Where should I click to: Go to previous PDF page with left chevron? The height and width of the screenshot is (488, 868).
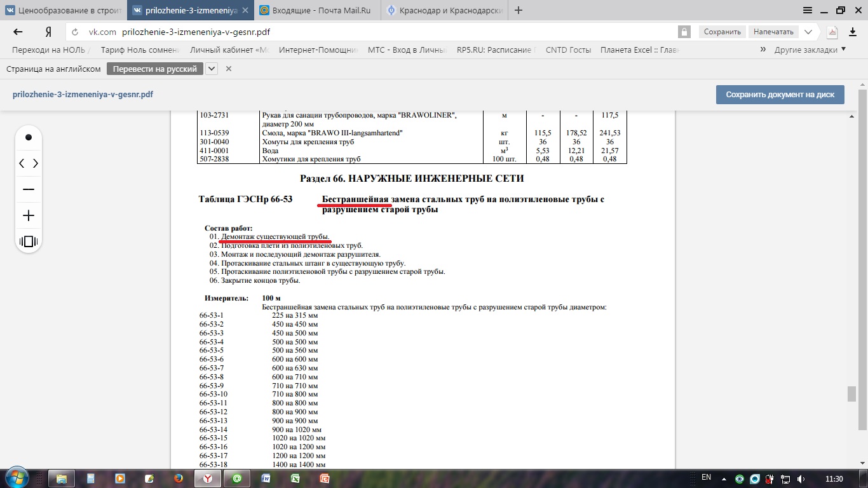pyautogui.click(x=22, y=163)
